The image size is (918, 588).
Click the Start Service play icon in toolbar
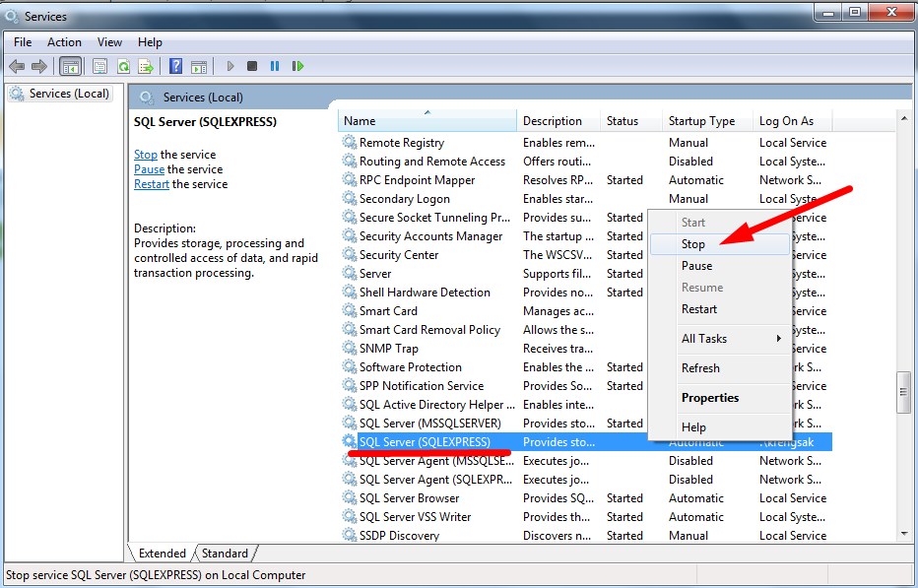tap(230, 66)
